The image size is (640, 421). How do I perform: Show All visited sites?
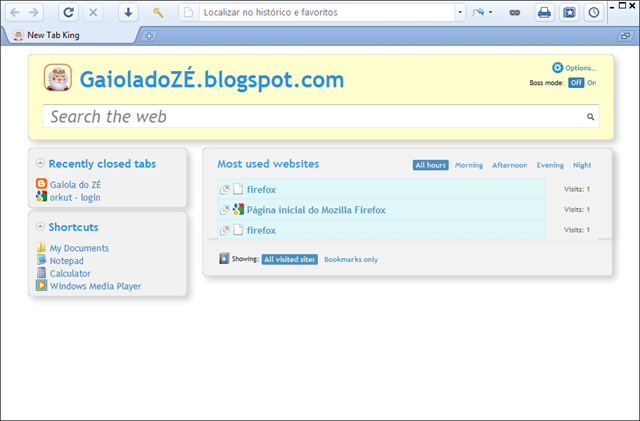point(290,259)
